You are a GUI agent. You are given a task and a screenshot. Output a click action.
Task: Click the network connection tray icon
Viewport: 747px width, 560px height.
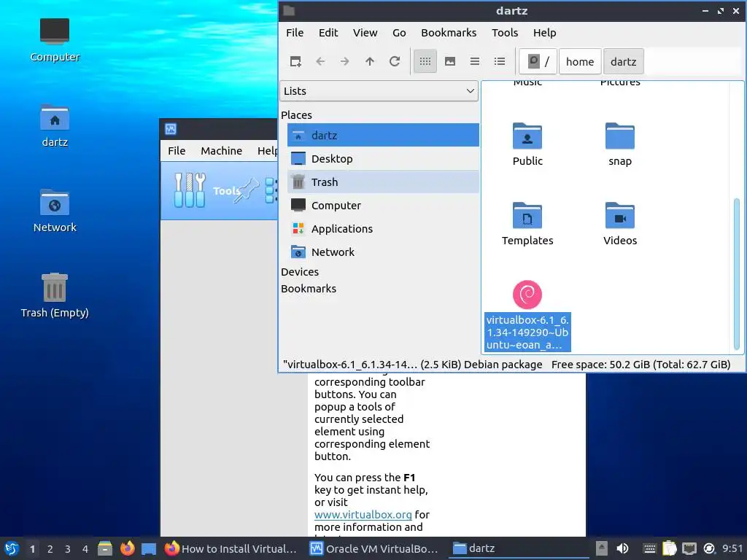pos(689,548)
